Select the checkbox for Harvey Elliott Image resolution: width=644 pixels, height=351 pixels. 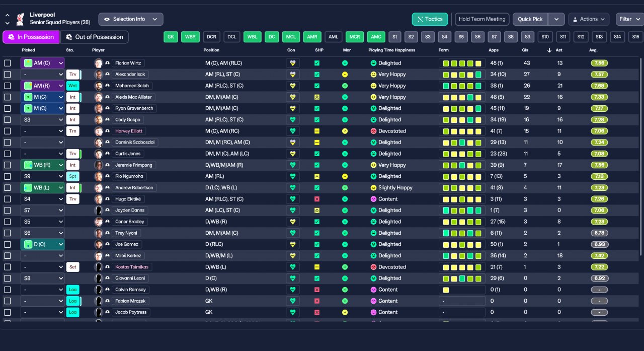coord(7,131)
